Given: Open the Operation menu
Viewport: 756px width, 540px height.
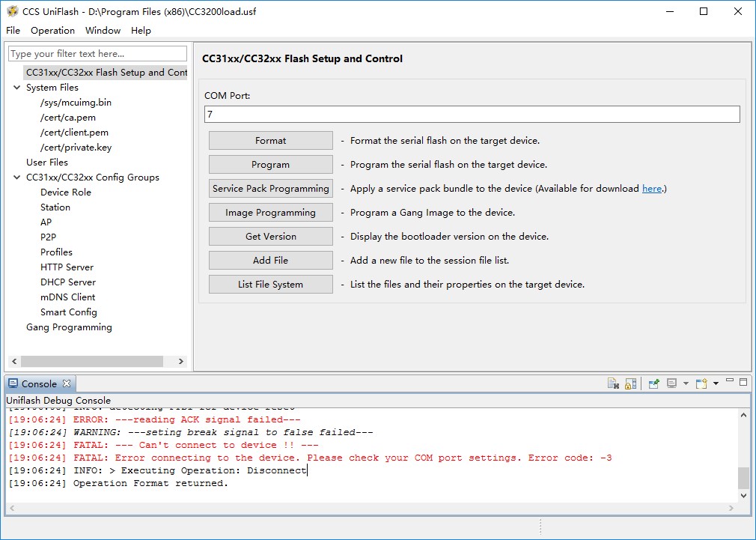Looking at the screenshot, I should [52, 31].
